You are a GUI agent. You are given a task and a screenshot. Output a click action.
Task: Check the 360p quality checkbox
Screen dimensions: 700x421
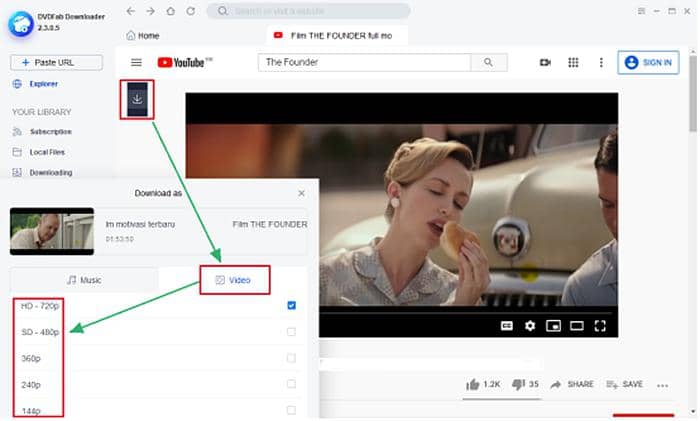point(292,358)
